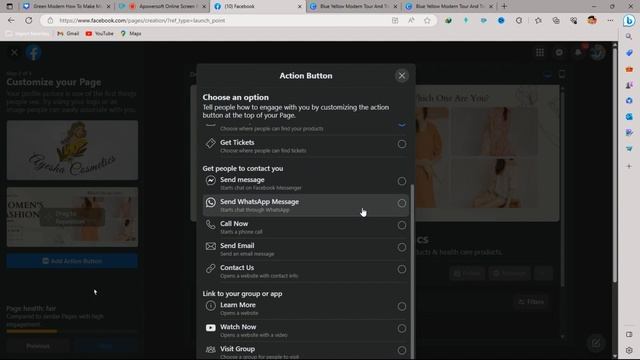Switch to the Green Modern How To Make tab

pos(67,6)
